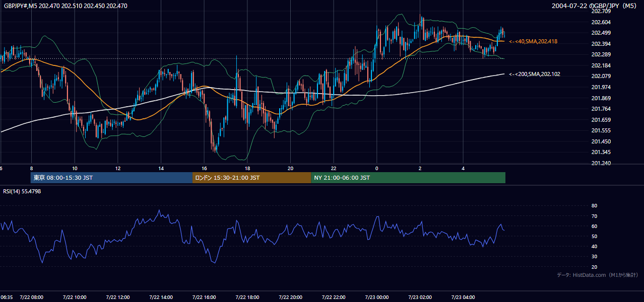Click hour label 18 under price chart
The width and height of the screenshot is (644, 302).
(247, 168)
